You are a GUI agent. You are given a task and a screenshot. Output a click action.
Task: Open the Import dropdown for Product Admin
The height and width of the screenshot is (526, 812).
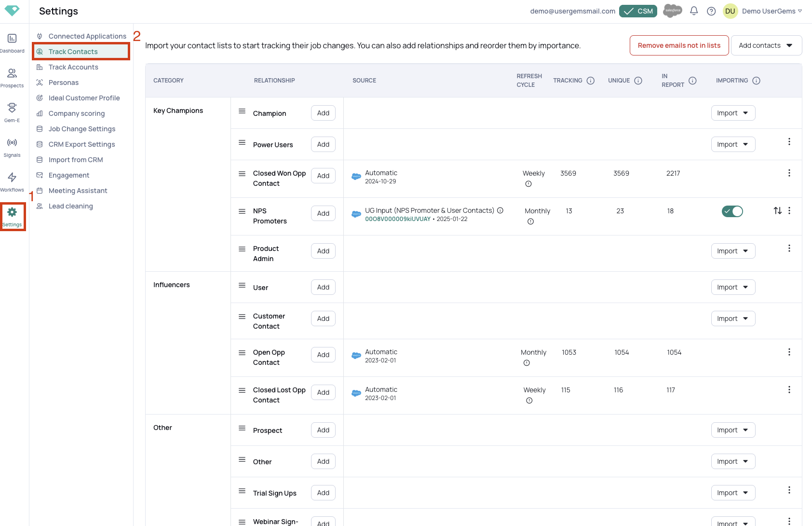point(733,251)
